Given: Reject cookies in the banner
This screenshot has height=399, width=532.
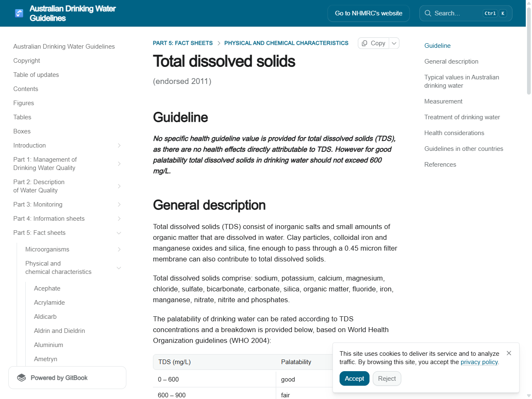Looking at the screenshot, I should click(x=387, y=378).
